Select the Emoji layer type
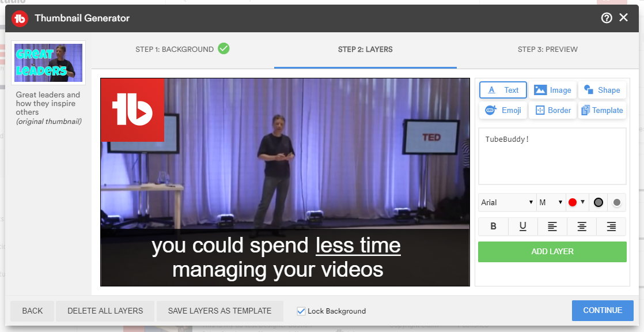 503,110
